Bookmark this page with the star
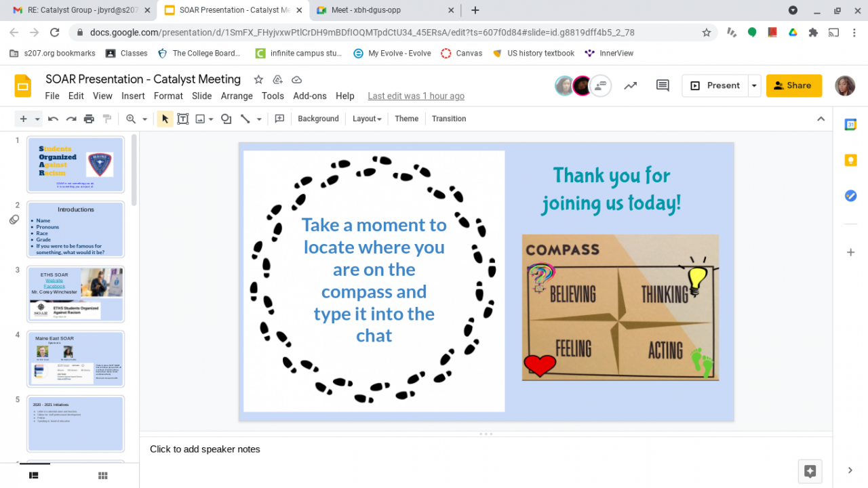Screen dimensions: 868x488 [x=707, y=33]
